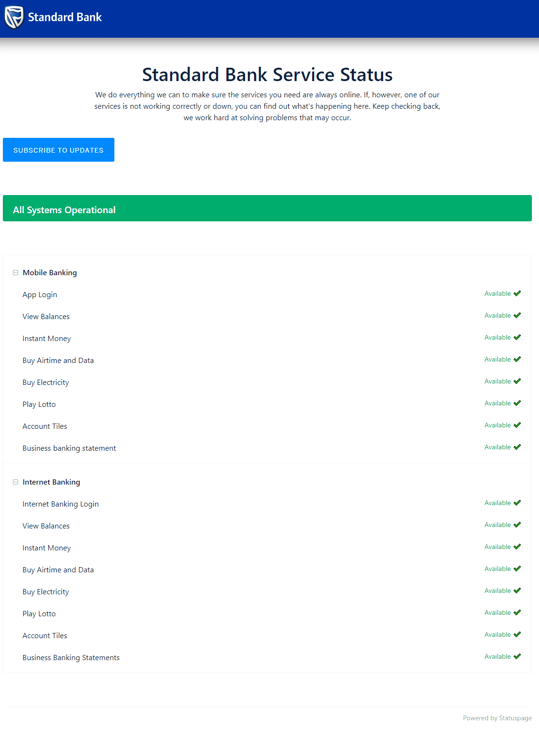Click the checkmark next to Mobile Instant Money

(x=517, y=337)
